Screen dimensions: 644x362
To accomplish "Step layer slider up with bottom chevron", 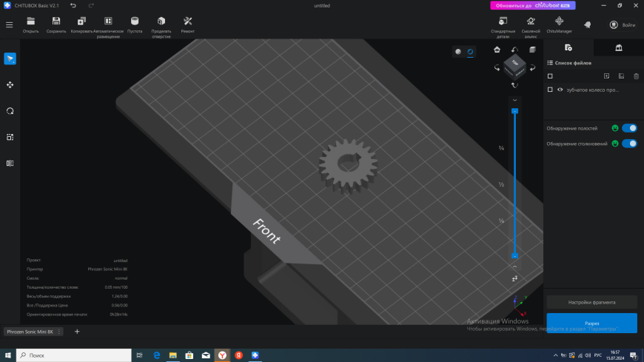I will point(514,267).
